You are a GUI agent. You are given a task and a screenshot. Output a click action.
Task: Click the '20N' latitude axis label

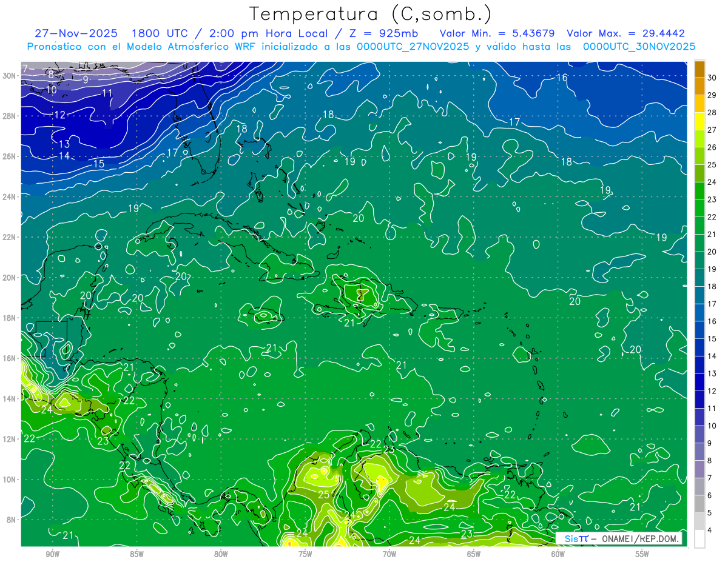pyautogui.click(x=8, y=278)
